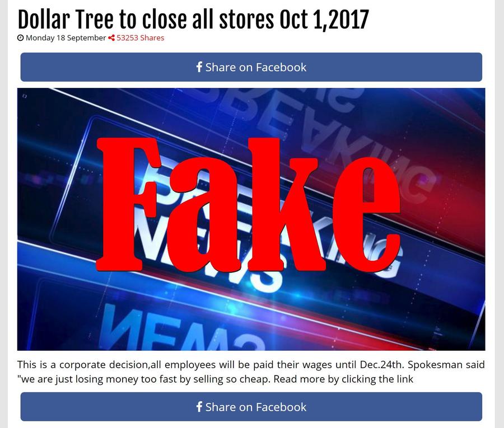Click the Facebook 'f' logo in bottom button
The height and width of the screenshot is (428, 504).
pos(199,407)
